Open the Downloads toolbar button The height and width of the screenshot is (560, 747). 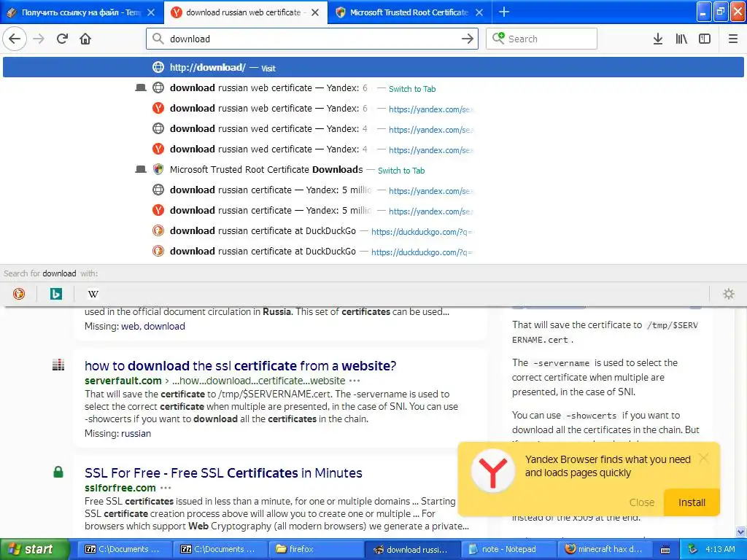[658, 39]
